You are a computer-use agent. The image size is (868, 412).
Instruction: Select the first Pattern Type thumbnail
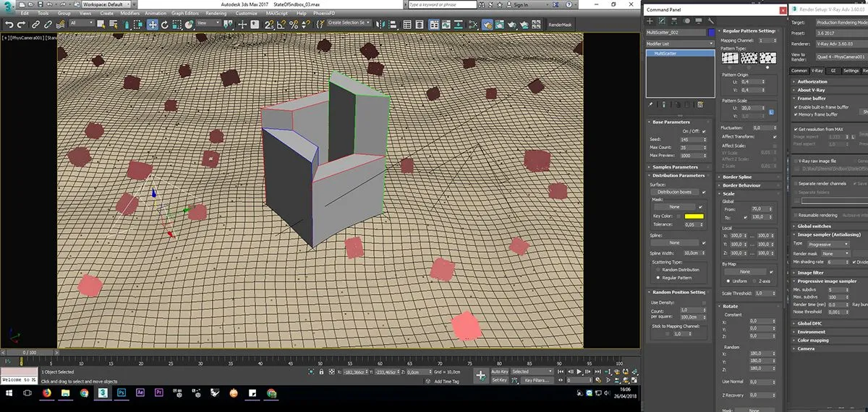tap(730, 58)
